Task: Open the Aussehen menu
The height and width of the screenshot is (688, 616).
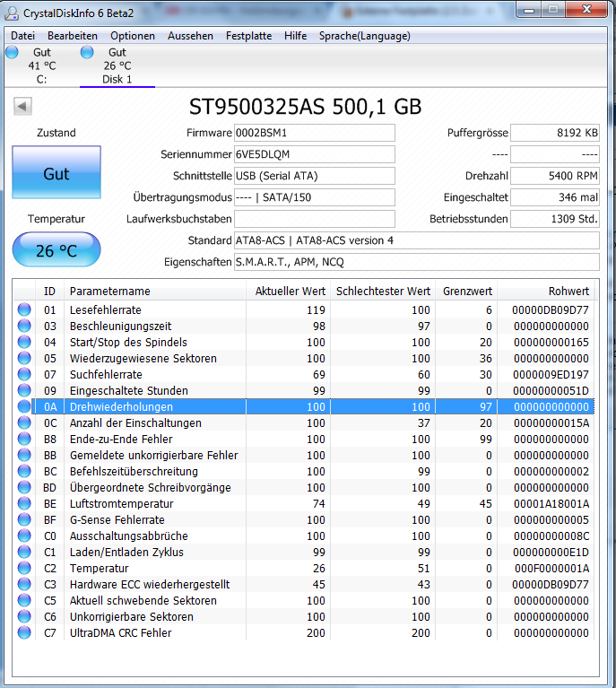Action: coord(190,36)
